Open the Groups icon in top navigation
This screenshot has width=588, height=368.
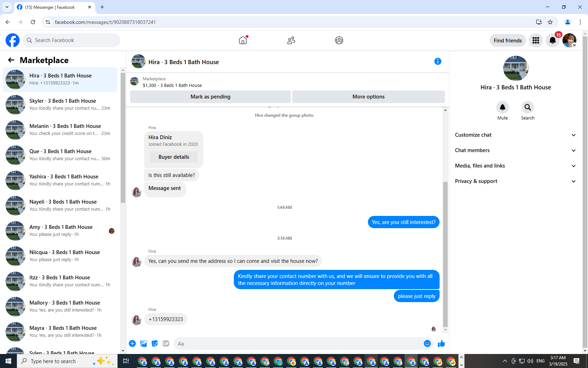[x=339, y=40]
